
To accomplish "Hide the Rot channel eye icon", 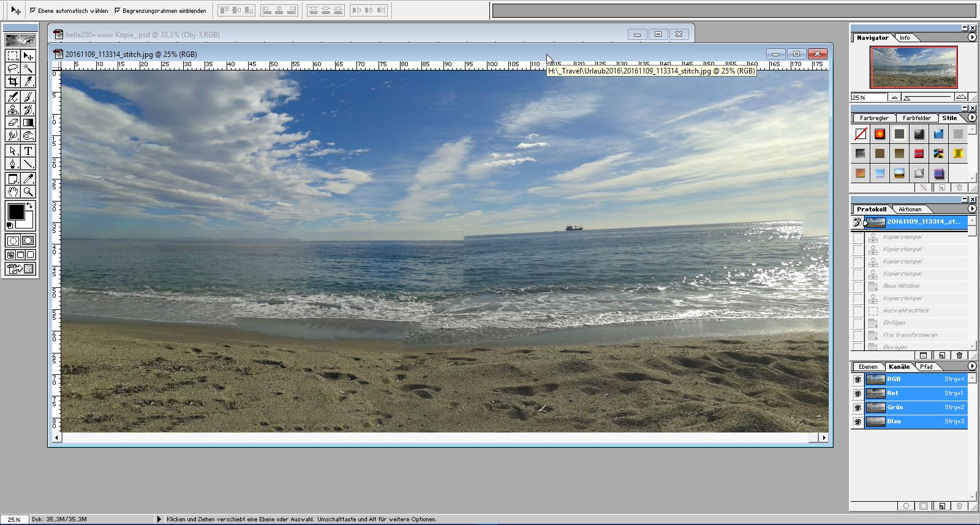I will pyautogui.click(x=858, y=393).
